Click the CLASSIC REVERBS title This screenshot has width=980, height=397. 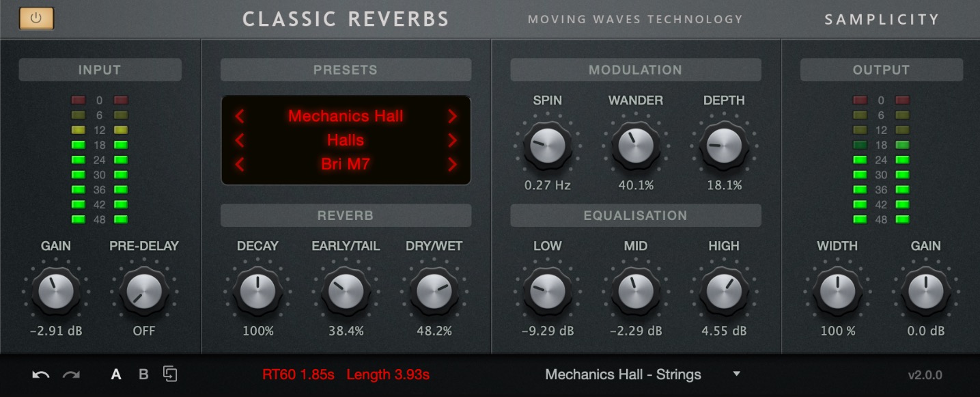point(346,19)
